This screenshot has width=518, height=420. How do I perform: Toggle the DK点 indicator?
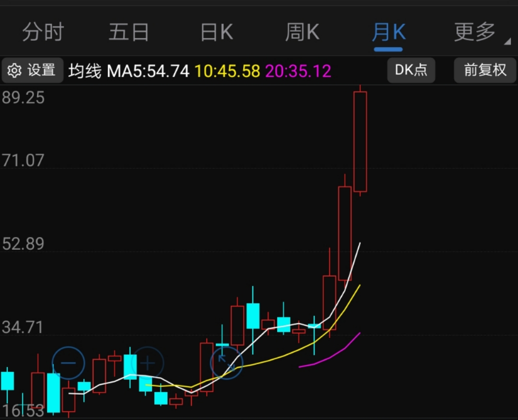pos(411,70)
